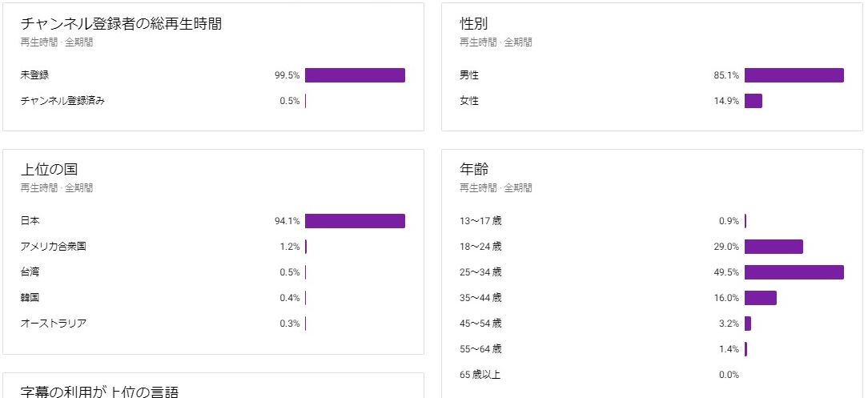Click the purple bar for 未登録
The width and height of the screenshot is (868, 398).
click(x=355, y=75)
